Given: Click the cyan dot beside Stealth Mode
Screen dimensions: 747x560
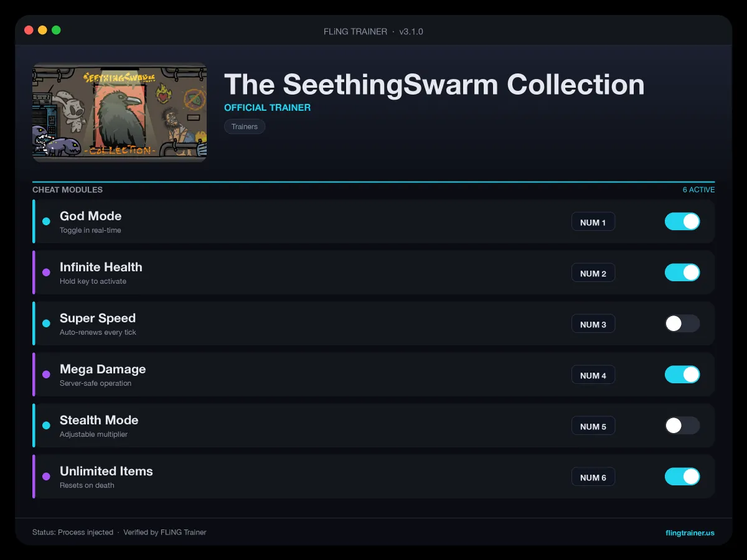Looking at the screenshot, I should coord(46,426).
